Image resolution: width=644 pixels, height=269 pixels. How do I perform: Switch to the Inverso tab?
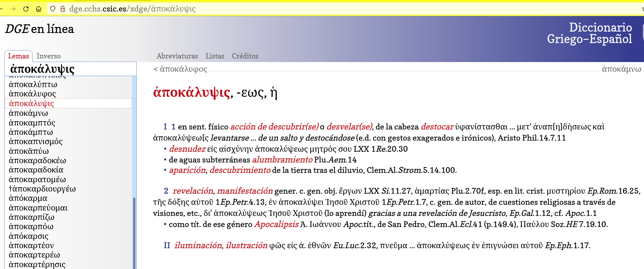click(48, 56)
